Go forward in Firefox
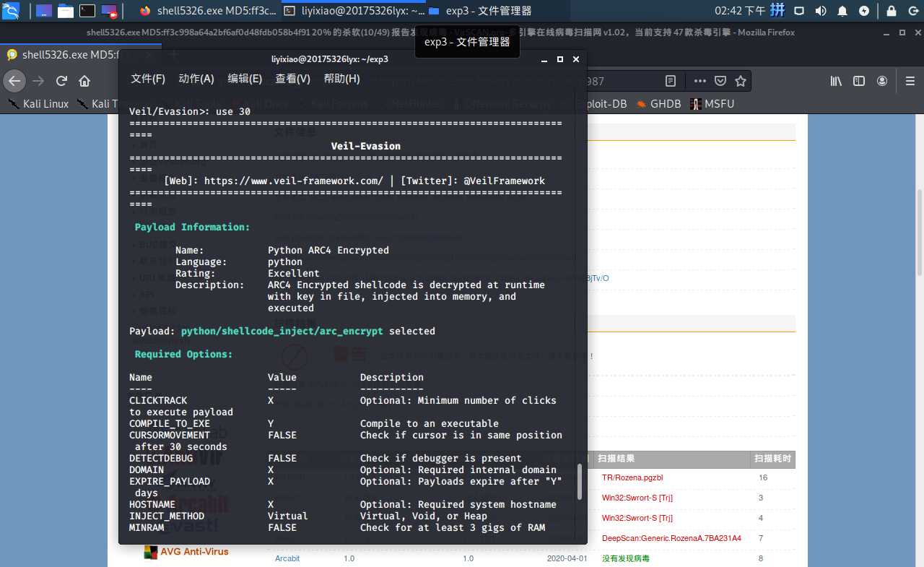Screen dimensions: 924x567 (38, 81)
